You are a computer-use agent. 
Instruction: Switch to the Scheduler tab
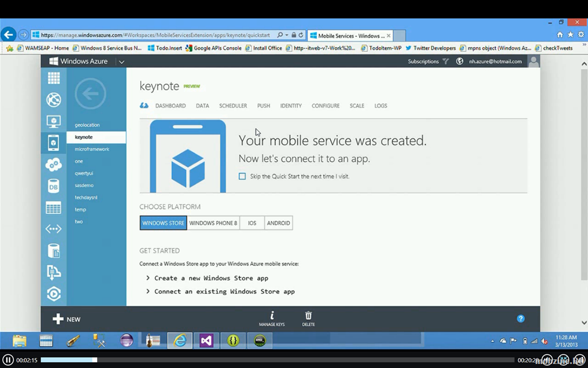click(x=233, y=106)
